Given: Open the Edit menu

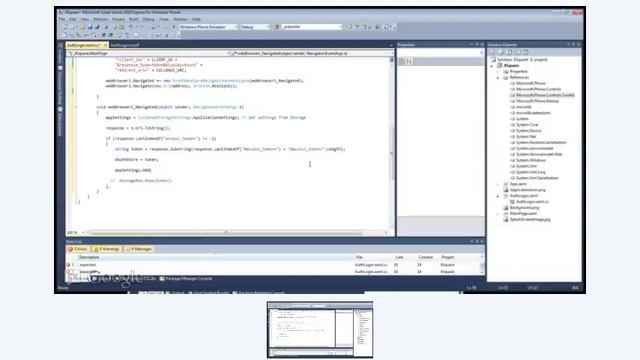Looking at the screenshot, I should click(73, 19).
